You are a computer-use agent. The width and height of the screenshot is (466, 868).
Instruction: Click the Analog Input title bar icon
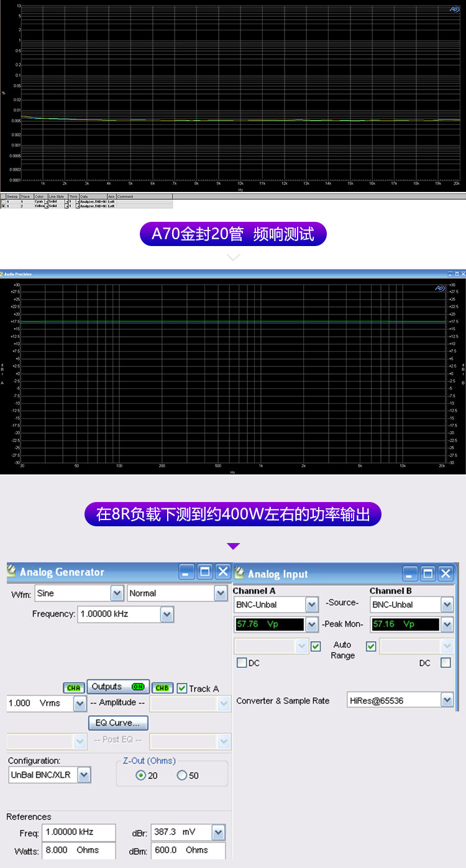click(240, 573)
